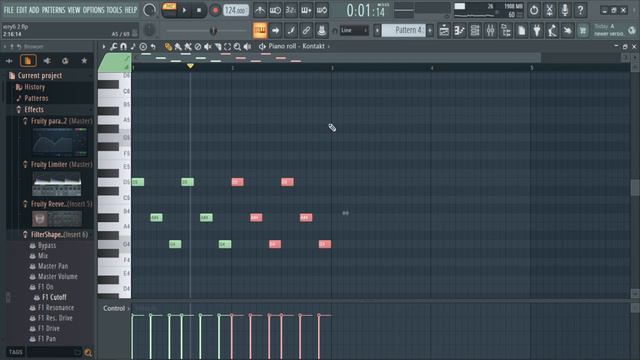Screen dimensions: 640x360
Task: Open the mixer view button
Action: click(x=491, y=30)
